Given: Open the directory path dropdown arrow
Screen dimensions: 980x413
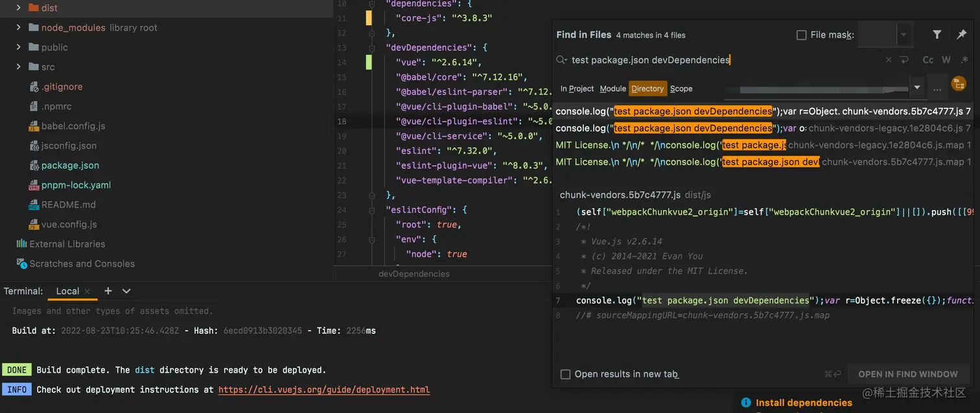Looking at the screenshot, I should pyautogui.click(x=916, y=88).
